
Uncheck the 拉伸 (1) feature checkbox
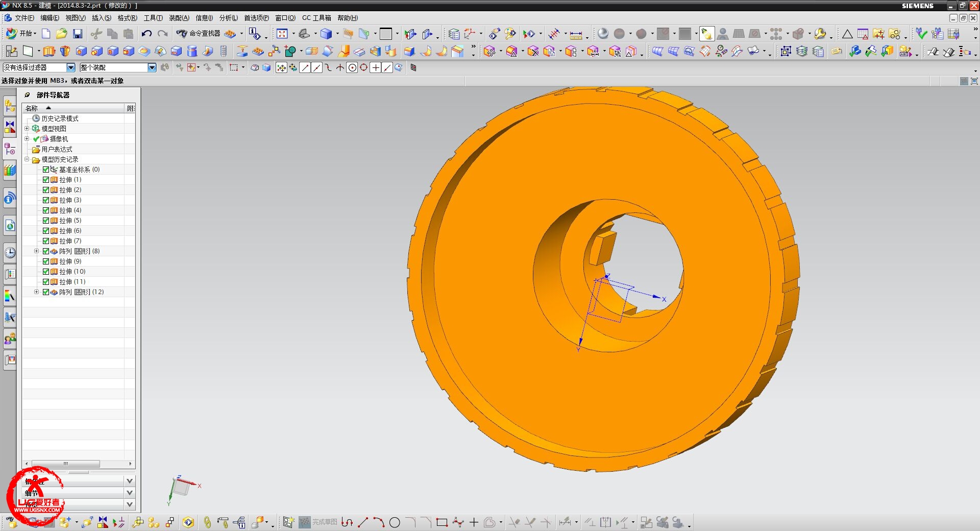[x=46, y=180]
